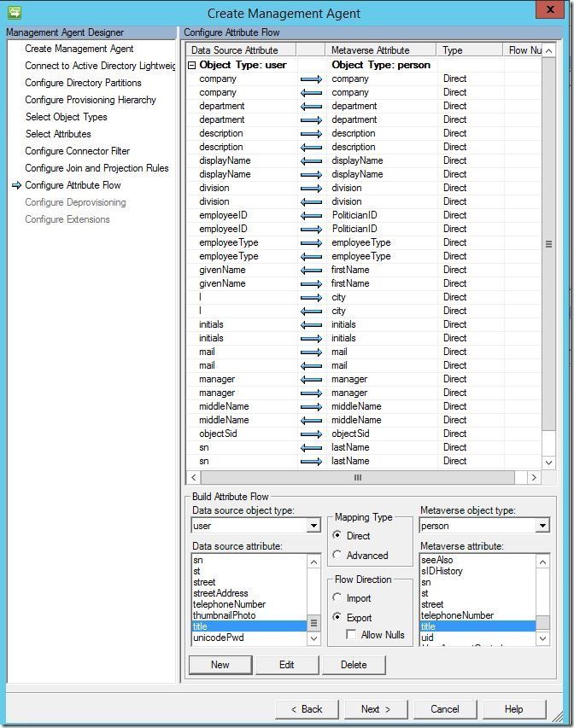Screen dimensions: 574x728
Task: Click the Type column header
Action: click(470, 50)
